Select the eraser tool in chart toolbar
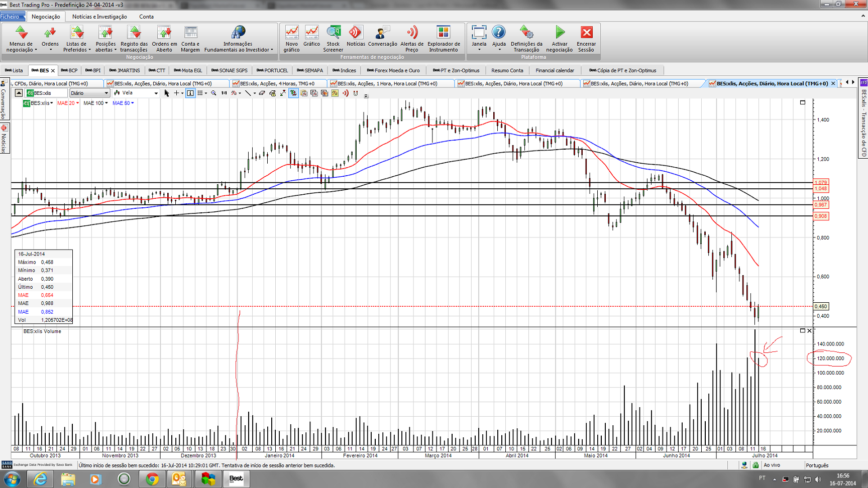Image resolution: width=868 pixels, height=488 pixels. coord(262,93)
